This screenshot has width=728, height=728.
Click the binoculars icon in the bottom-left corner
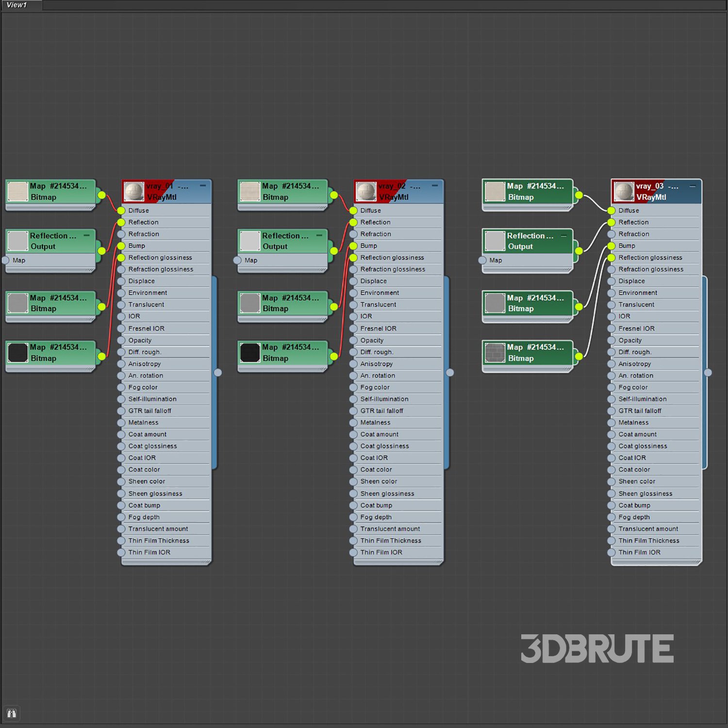coord(12,713)
